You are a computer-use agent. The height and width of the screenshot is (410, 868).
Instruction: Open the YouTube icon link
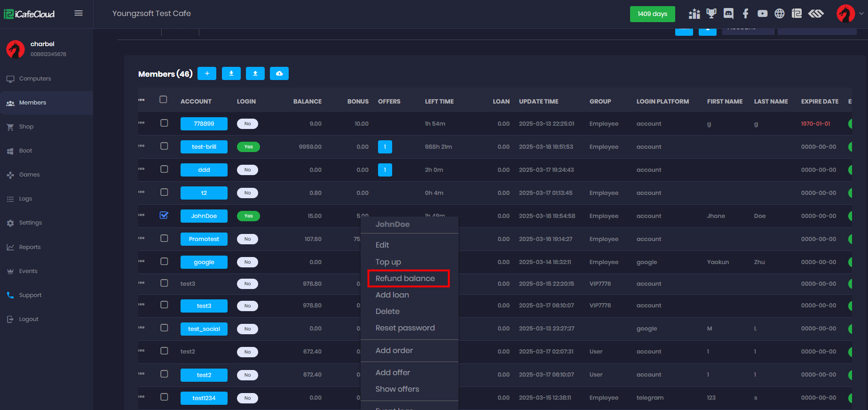[762, 14]
